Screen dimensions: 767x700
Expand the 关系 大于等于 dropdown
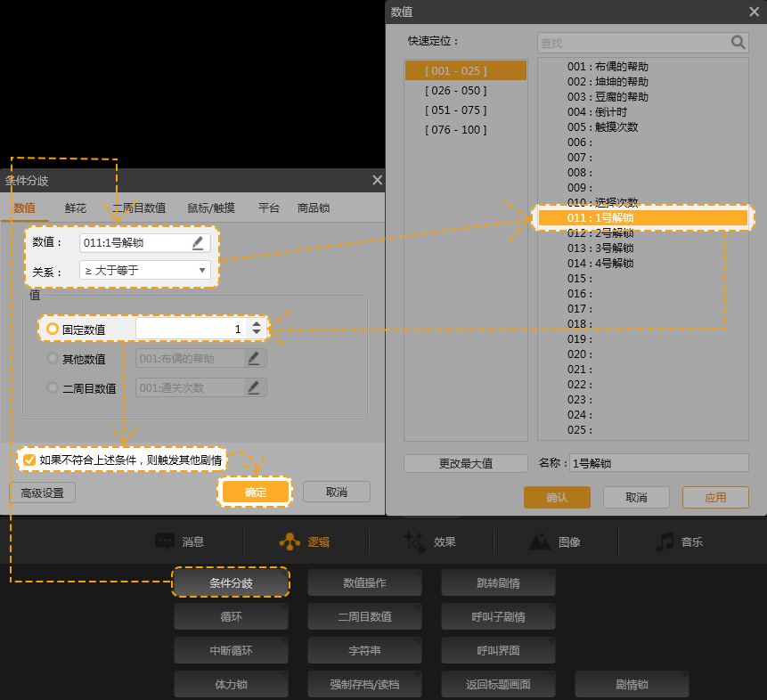click(x=202, y=270)
